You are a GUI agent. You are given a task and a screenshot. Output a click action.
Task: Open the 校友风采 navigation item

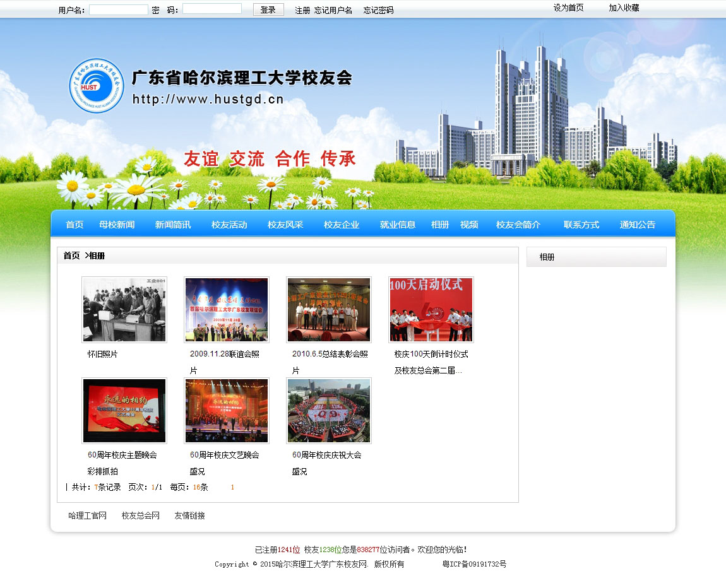tap(285, 225)
